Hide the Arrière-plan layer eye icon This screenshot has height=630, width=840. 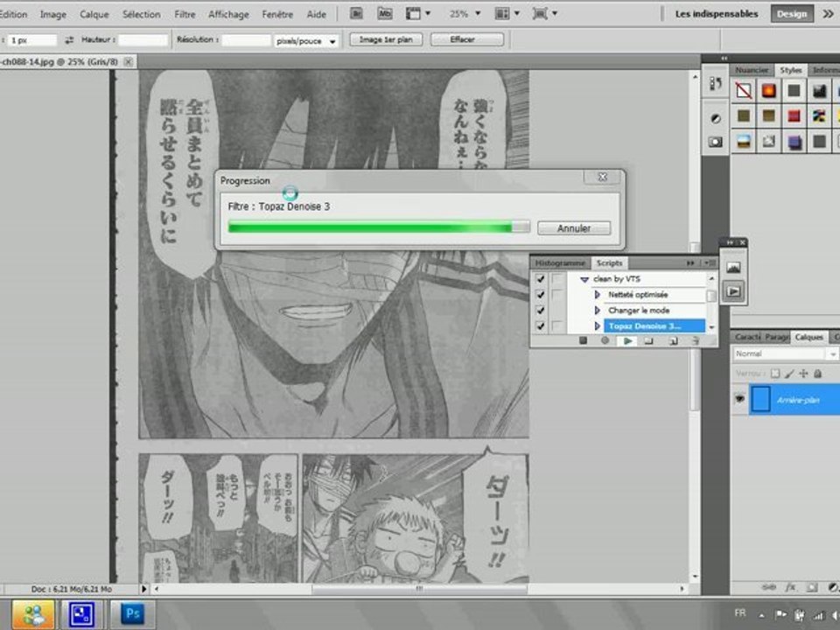coord(740,399)
